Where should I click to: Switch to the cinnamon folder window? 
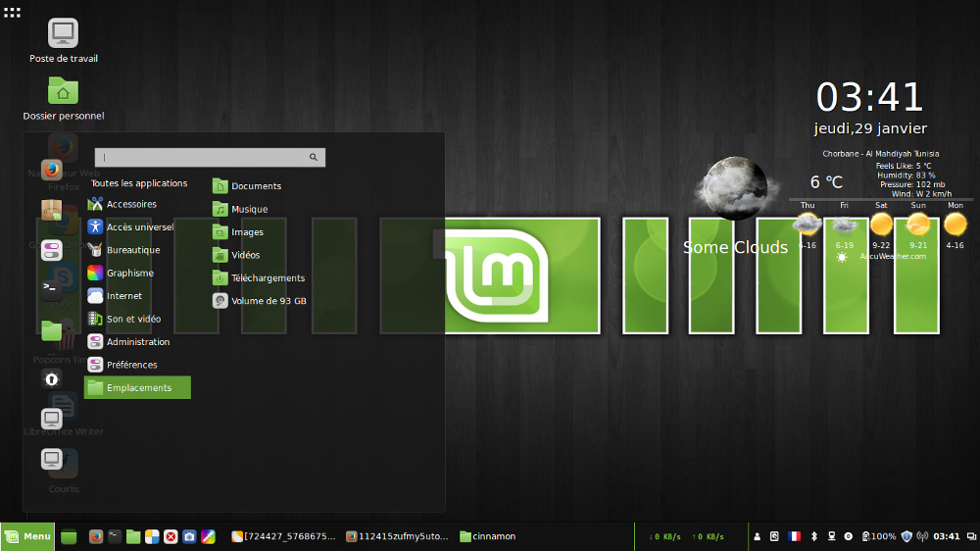coord(487,536)
